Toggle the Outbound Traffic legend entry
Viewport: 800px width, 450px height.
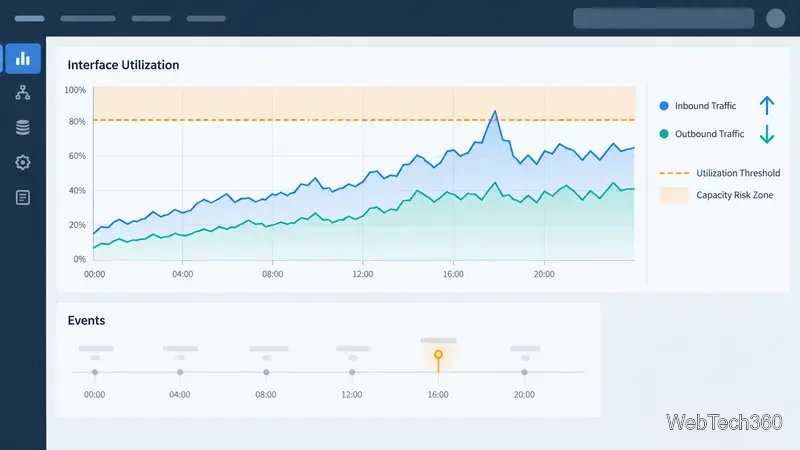[702, 134]
